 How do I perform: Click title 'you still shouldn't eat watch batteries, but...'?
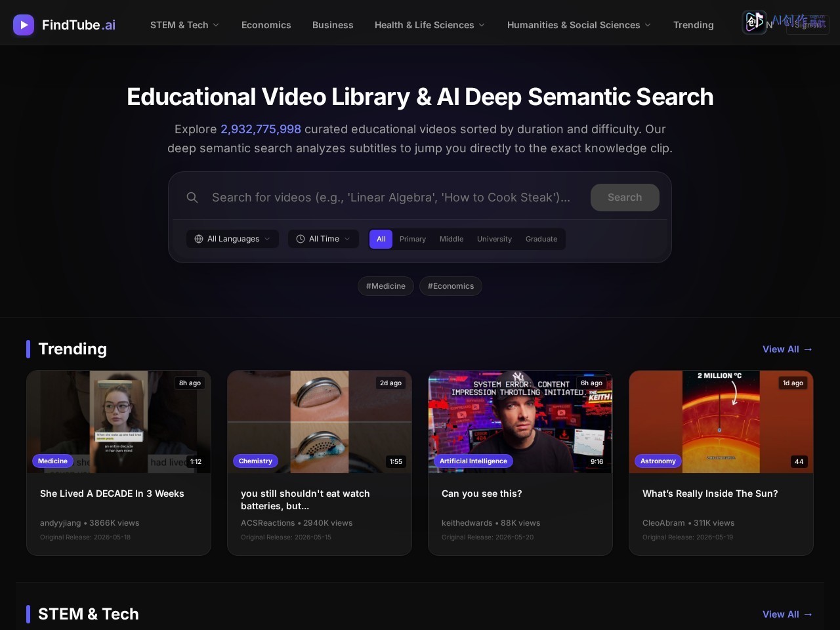tap(305, 500)
